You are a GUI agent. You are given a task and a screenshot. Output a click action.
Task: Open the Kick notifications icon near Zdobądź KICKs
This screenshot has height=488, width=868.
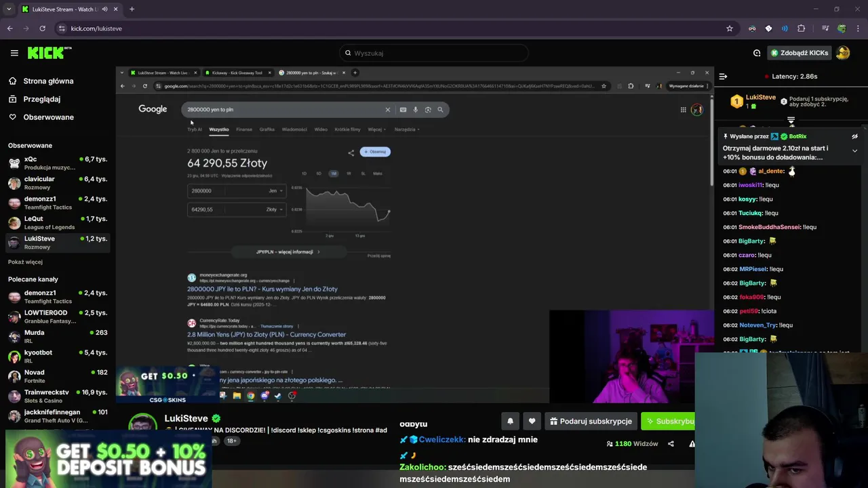[x=757, y=53]
